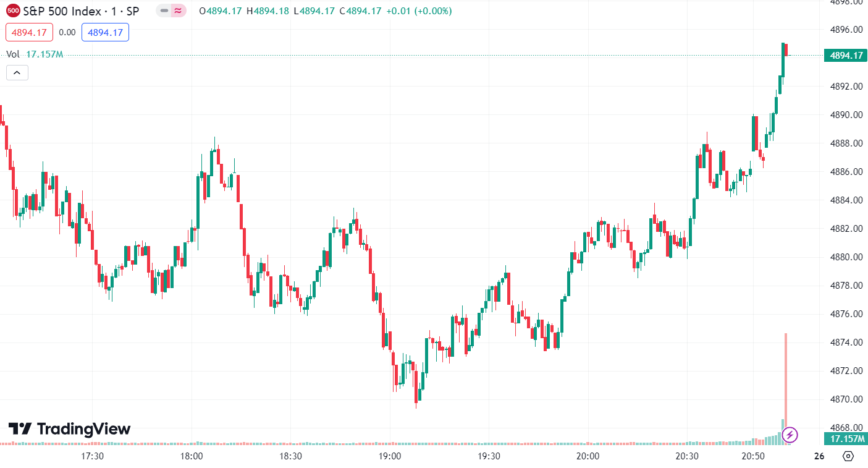Click the 20:30 time axis label
868x468 pixels.
[x=687, y=456]
